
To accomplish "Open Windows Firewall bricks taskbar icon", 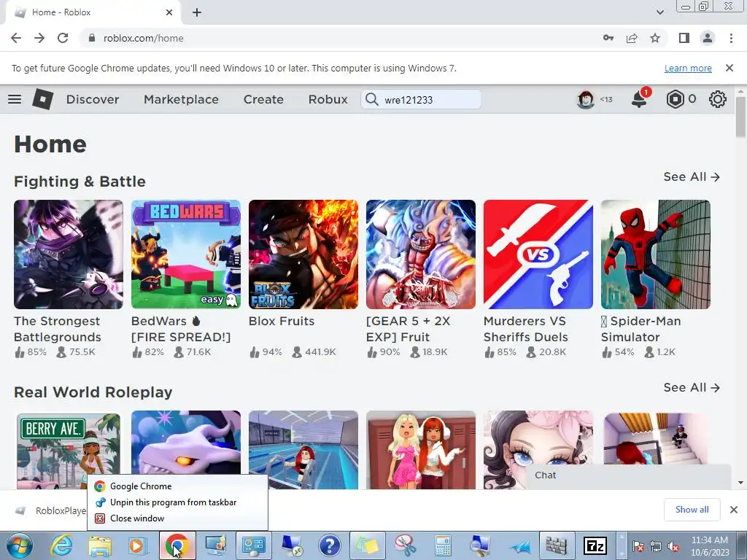I will (557, 545).
